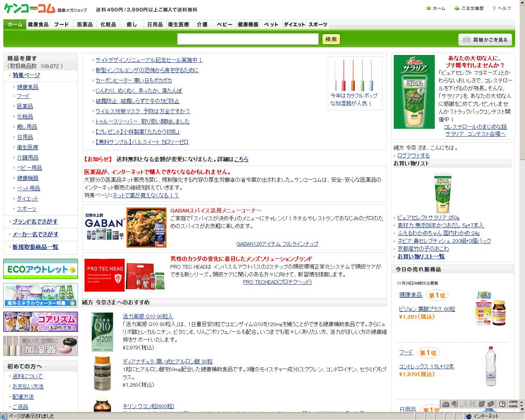Open the 医薬品 navigation tab
This screenshot has height=420, width=525.
click(x=85, y=25)
